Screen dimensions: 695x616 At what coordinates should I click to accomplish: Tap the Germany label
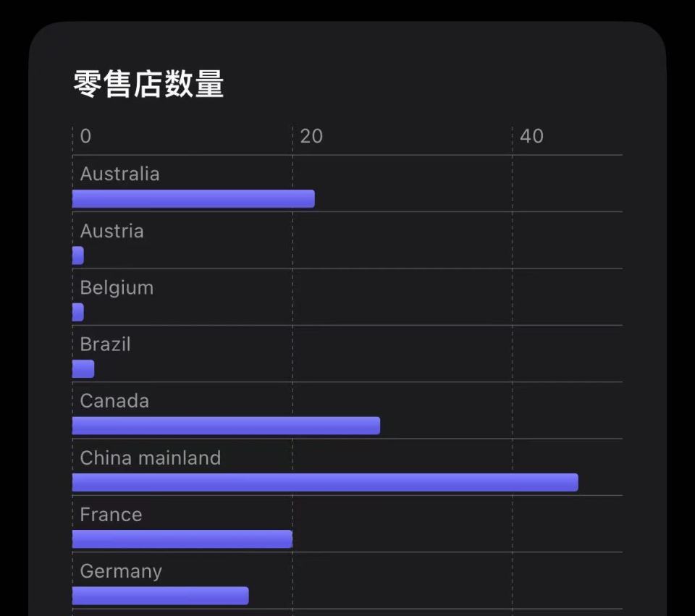coord(120,571)
